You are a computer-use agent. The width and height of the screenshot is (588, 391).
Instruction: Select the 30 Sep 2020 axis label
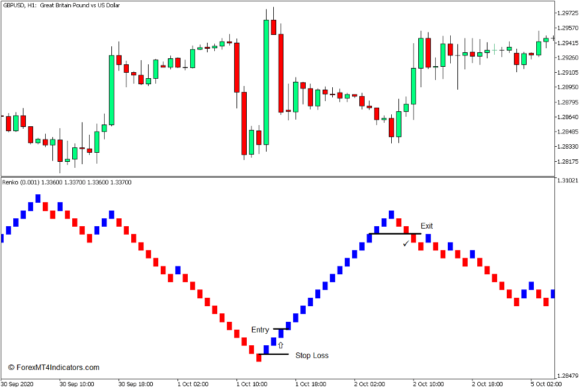click(17, 383)
